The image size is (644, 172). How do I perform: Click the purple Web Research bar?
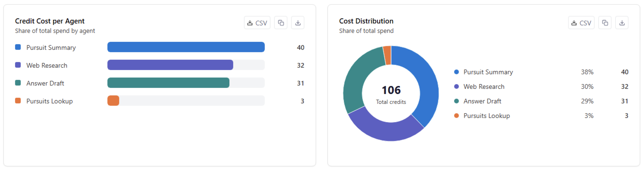tap(170, 65)
